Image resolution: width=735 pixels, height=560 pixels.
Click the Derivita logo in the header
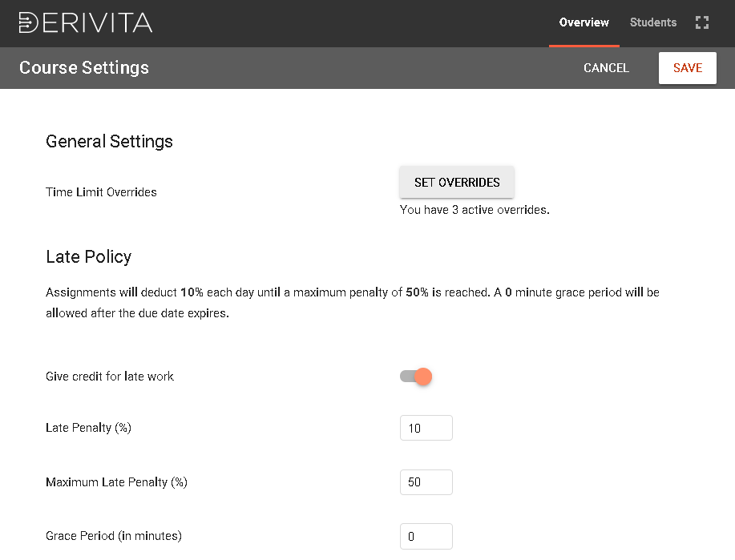[85, 22]
